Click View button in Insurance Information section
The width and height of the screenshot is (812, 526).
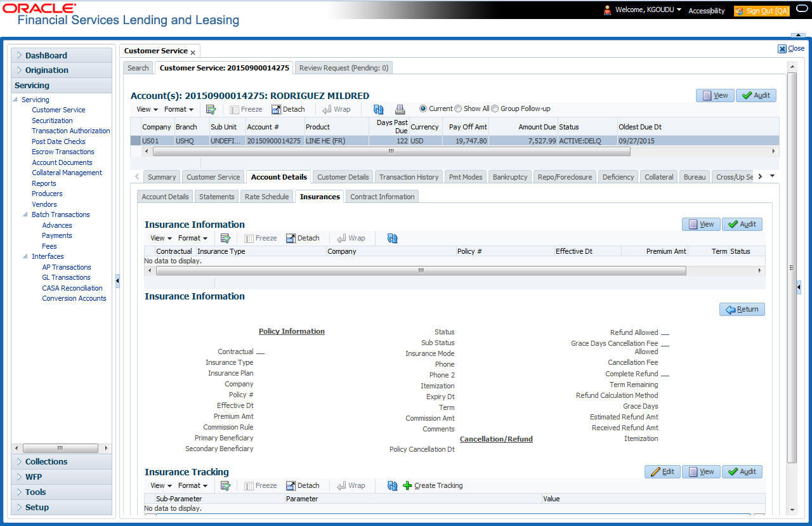[701, 224]
